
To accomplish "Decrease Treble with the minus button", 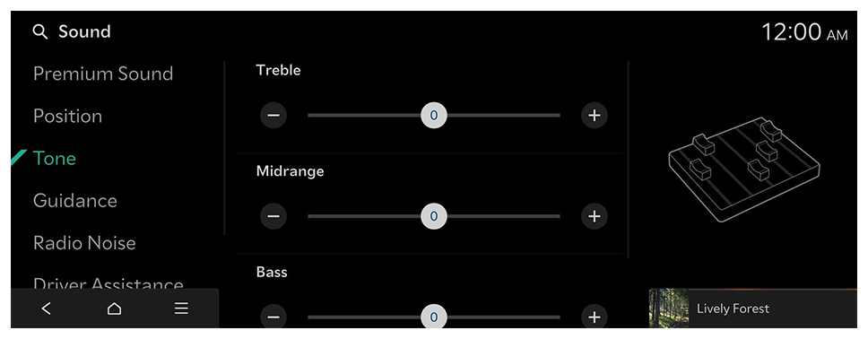I will [273, 115].
